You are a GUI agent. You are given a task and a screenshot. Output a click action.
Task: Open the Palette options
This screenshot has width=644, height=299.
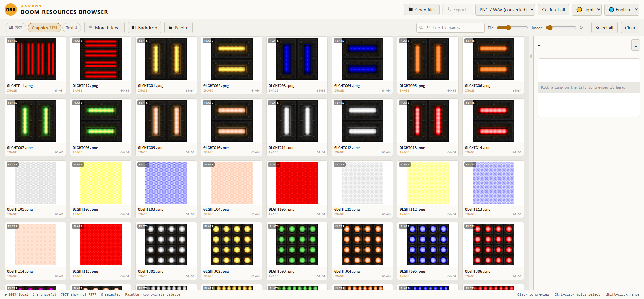179,28
